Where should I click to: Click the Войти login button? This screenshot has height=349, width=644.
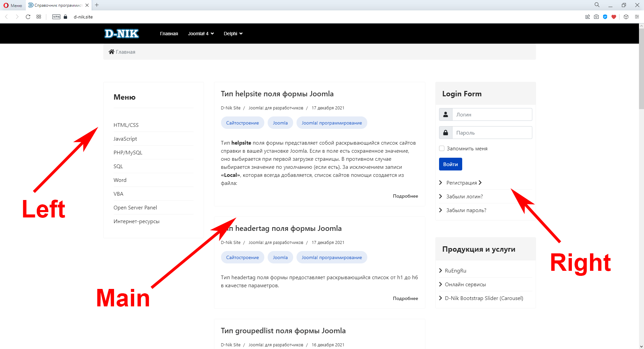(x=450, y=164)
